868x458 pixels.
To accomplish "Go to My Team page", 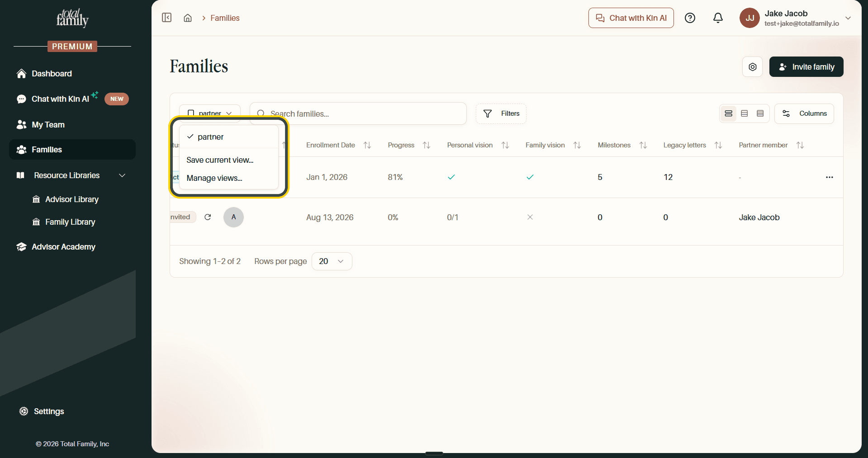I will coord(72,125).
